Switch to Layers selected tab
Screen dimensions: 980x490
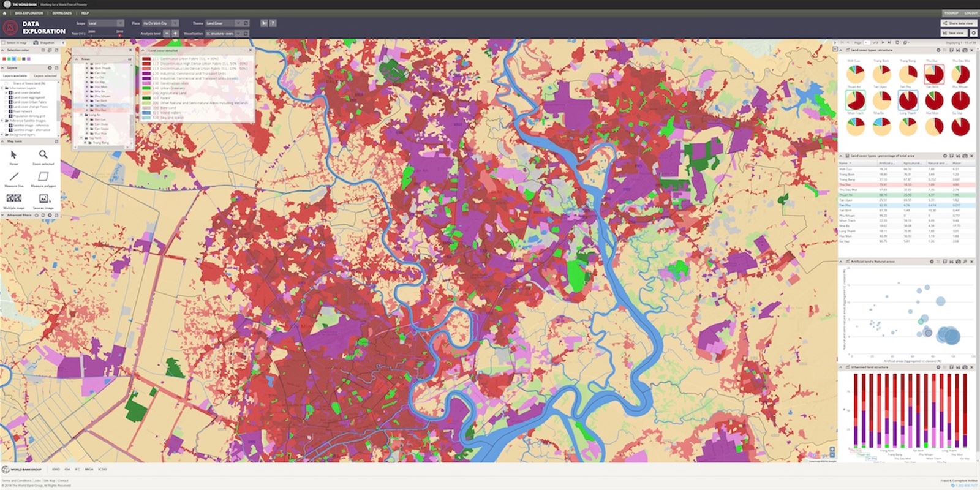tap(45, 76)
